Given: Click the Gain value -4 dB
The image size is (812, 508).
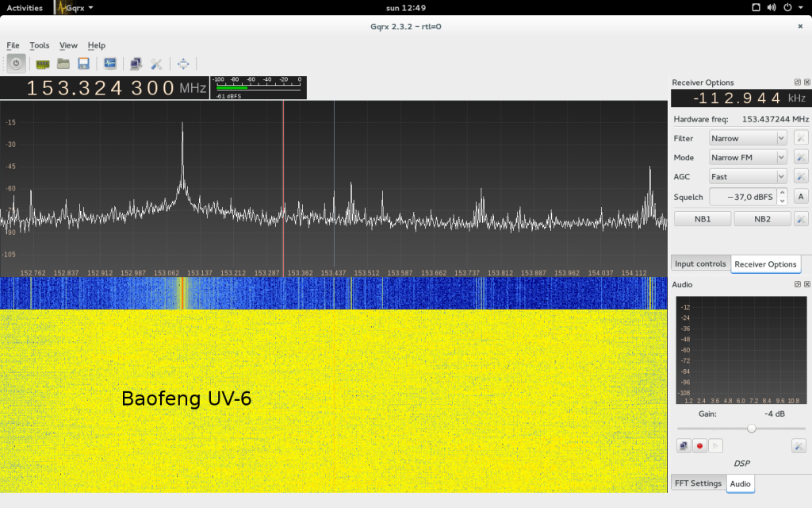Looking at the screenshot, I should point(775,414).
